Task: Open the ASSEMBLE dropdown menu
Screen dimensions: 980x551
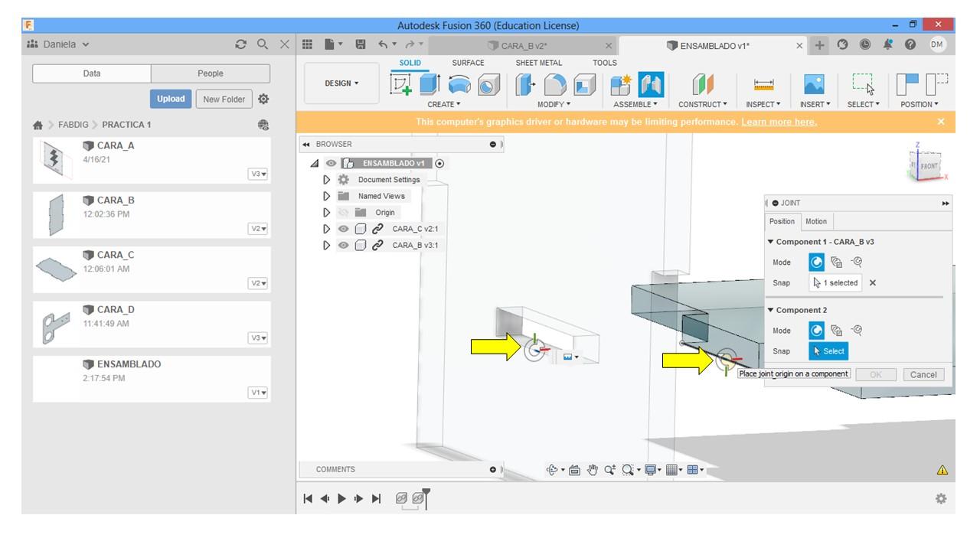Action: click(x=635, y=104)
